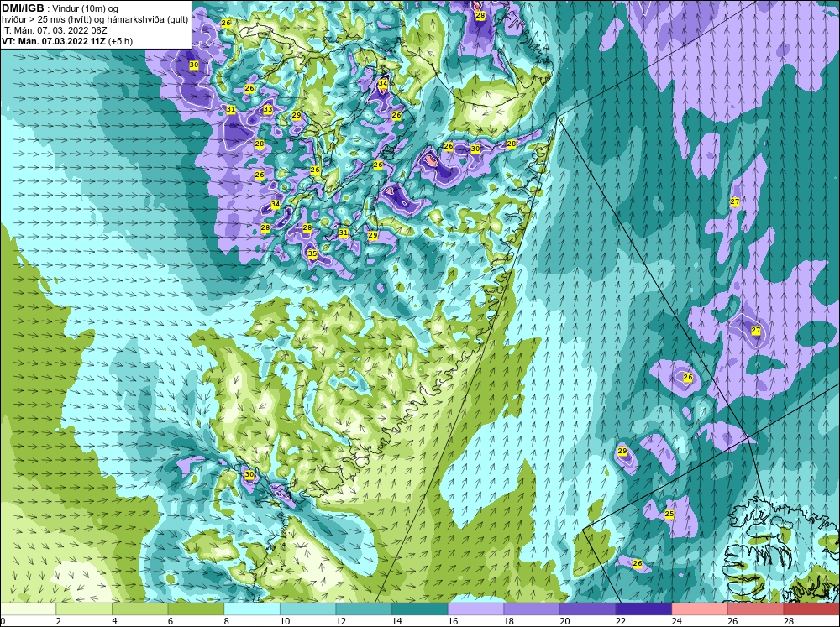
Task: Select the 26–28 m/s salmon legend swatch
Action: pos(755,609)
